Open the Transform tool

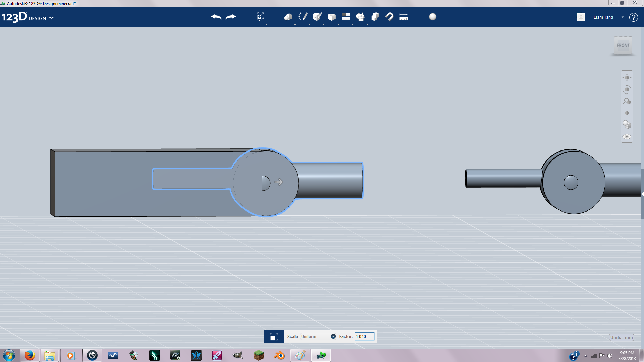(x=260, y=17)
